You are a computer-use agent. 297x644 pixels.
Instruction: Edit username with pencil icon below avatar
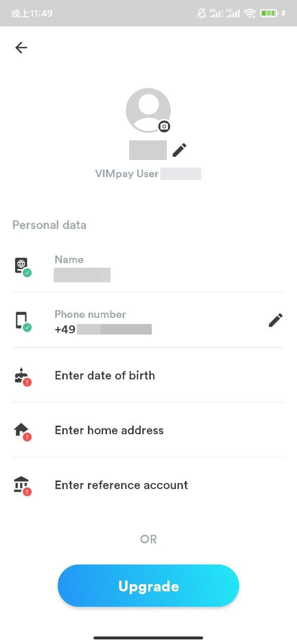(179, 149)
